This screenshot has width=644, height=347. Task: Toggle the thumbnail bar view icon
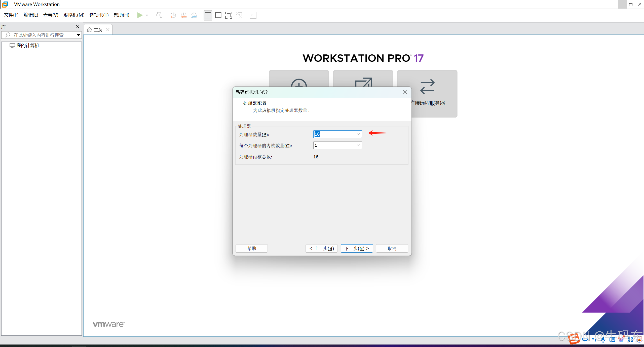218,15
